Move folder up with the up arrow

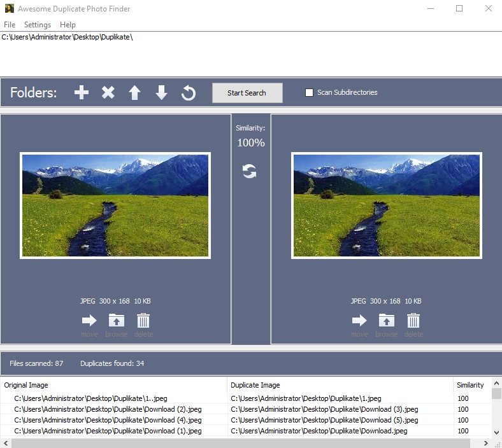pyautogui.click(x=135, y=93)
